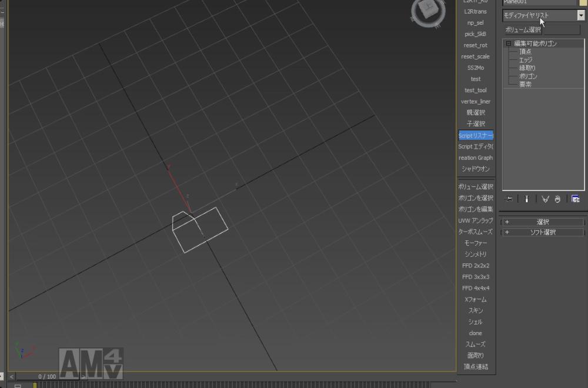
Task: Click the test button in the script column
Action: pyautogui.click(x=476, y=79)
